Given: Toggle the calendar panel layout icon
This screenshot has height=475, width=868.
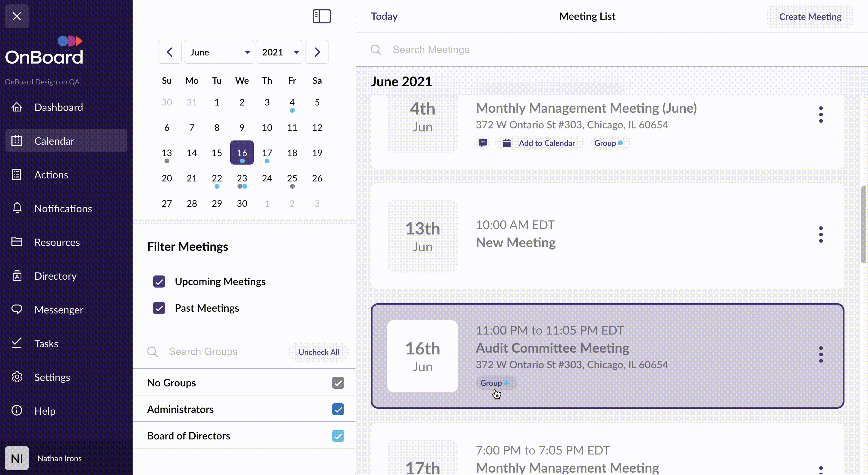Looking at the screenshot, I should click(x=322, y=16).
